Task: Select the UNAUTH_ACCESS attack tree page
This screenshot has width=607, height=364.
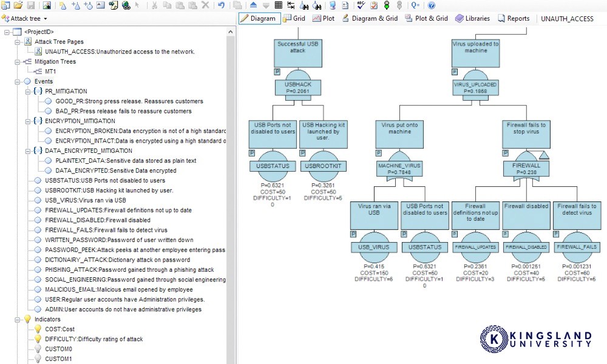Action: (120, 52)
